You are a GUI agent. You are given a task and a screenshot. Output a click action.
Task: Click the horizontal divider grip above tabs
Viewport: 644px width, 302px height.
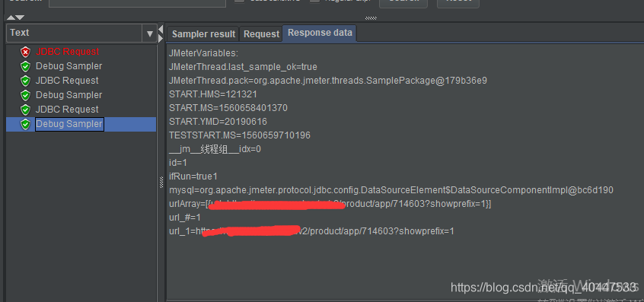371,18
